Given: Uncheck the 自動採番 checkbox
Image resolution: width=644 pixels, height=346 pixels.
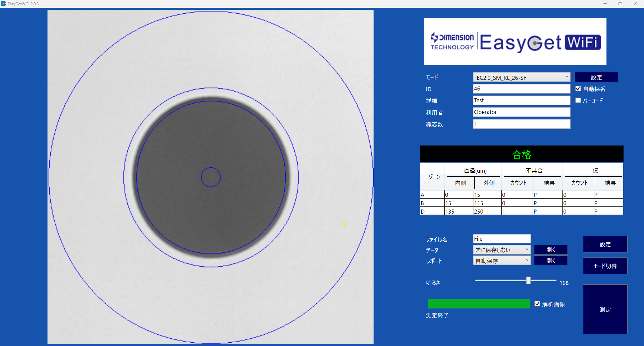Looking at the screenshot, I should point(578,89).
